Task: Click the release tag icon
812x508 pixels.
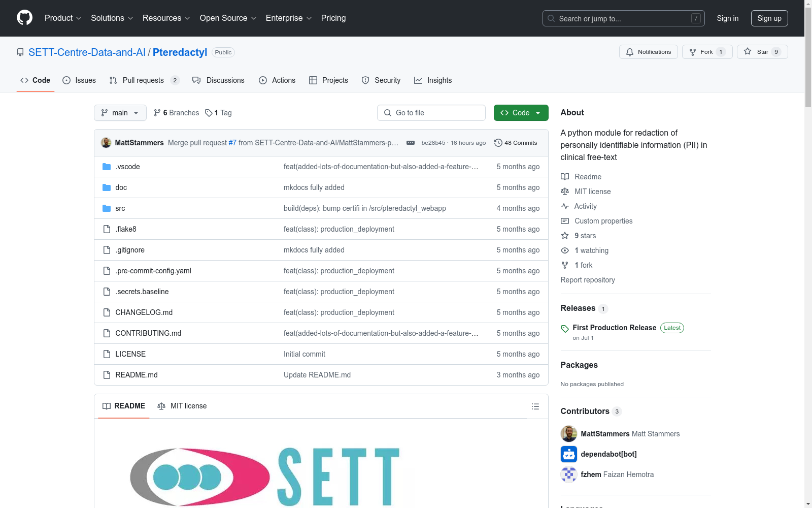Action: [565, 329]
